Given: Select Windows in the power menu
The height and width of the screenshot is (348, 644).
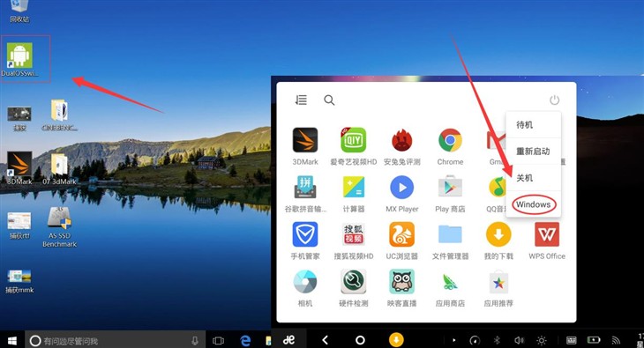Looking at the screenshot, I should click(x=534, y=204).
